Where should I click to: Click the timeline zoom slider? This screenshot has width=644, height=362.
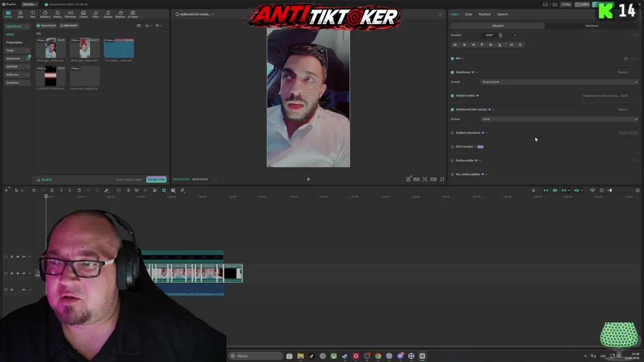pos(619,191)
